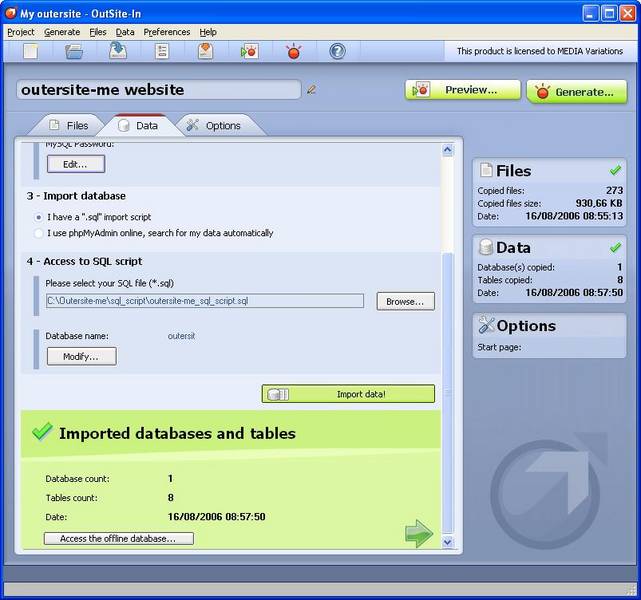This screenshot has height=600, width=641.
Task: Click the scroll down arrow
Action: pos(447,542)
